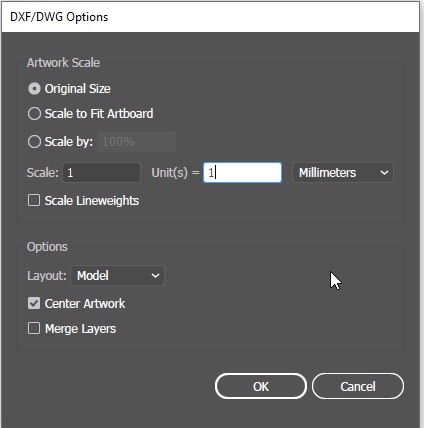Click the Options section heading
This screenshot has height=428, width=424.
pyautogui.click(x=47, y=247)
